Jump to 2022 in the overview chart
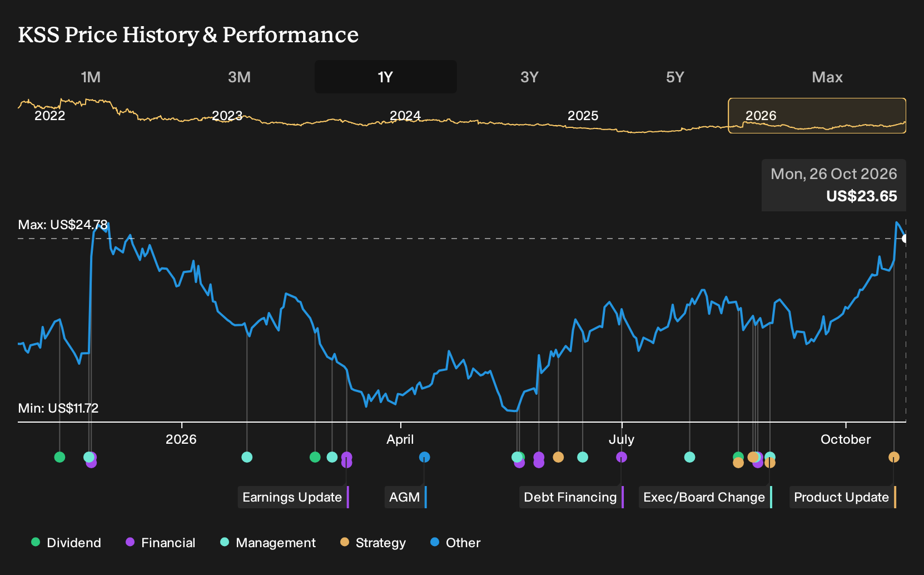This screenshot has width=924, height=575. [50, 116]
